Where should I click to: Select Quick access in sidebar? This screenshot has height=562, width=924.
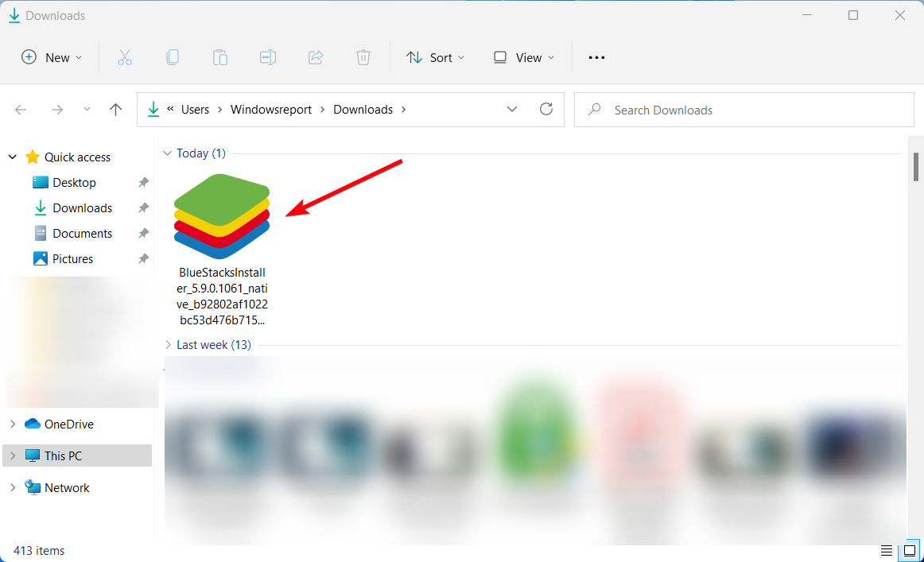tap(77, 157)
